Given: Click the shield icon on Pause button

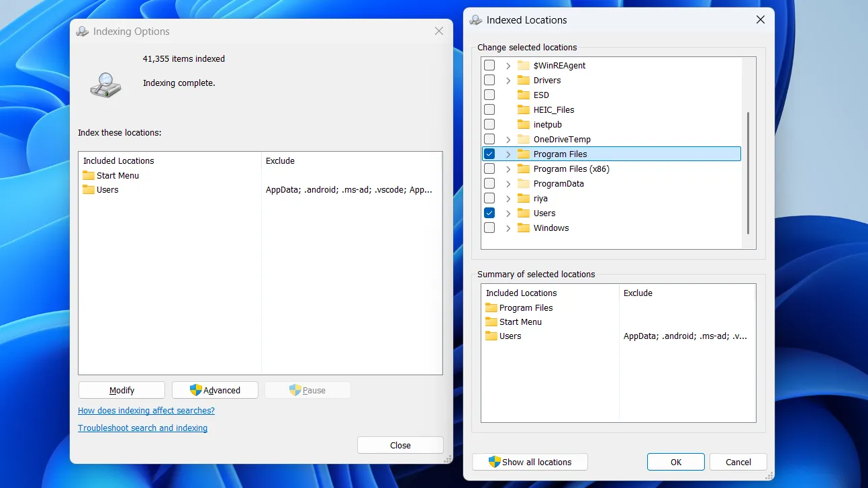Looking at the screenshot, I should tap(295, 389).
